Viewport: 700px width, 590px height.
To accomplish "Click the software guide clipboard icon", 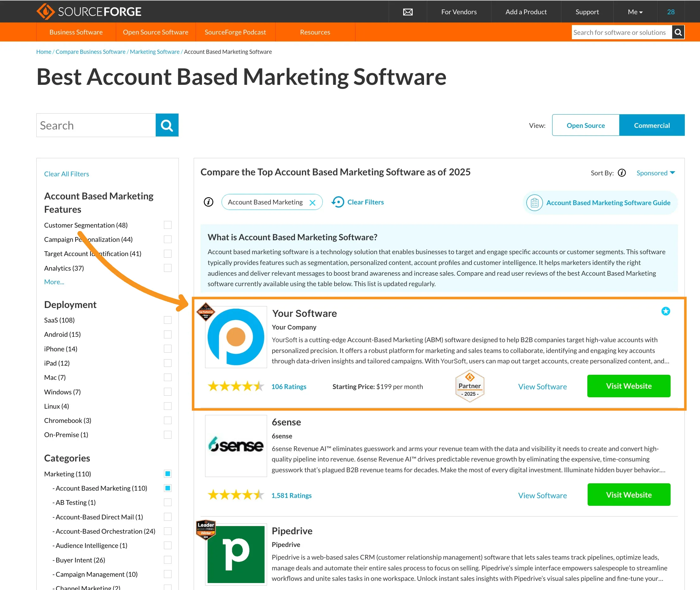I will coord(534,203).
